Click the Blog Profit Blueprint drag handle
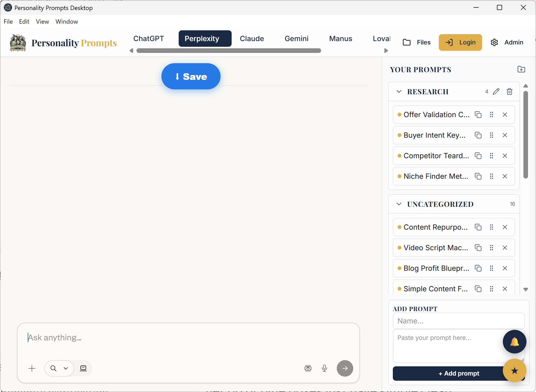536x392 pixels. 492,268
